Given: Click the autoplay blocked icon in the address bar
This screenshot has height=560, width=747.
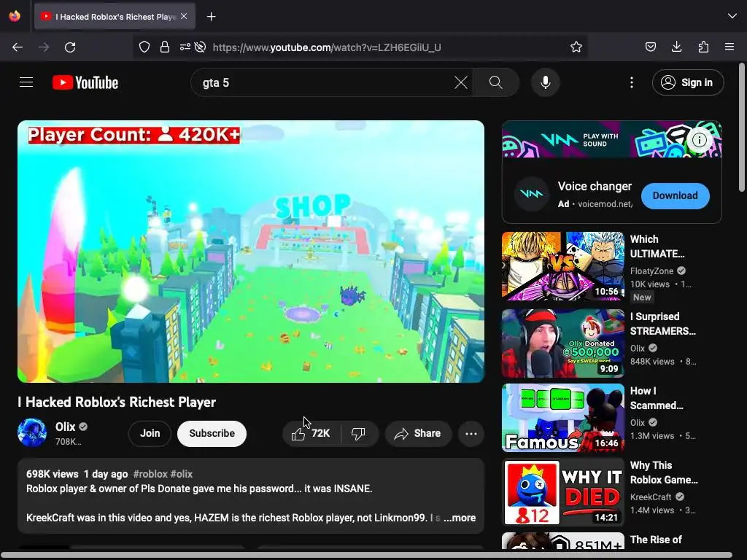Looking at the screenshot, I should click(x=201, y=47).
